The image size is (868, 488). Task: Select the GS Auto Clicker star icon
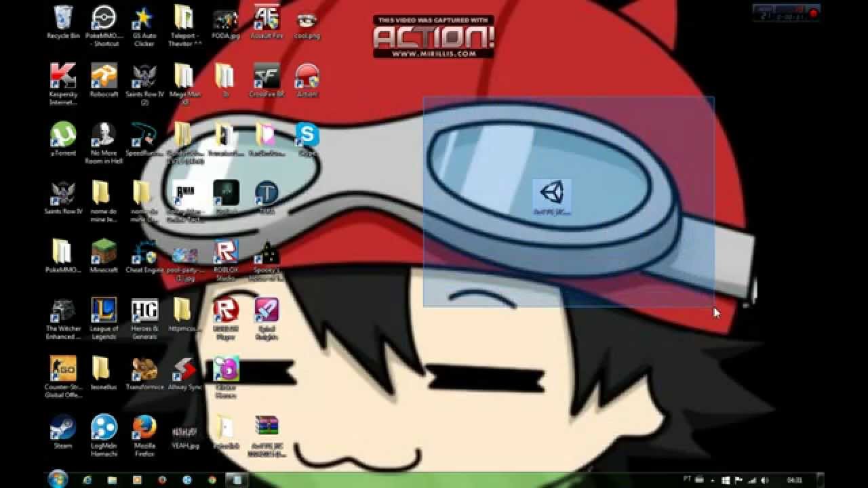pyautogui.click(x=144, y=26)
